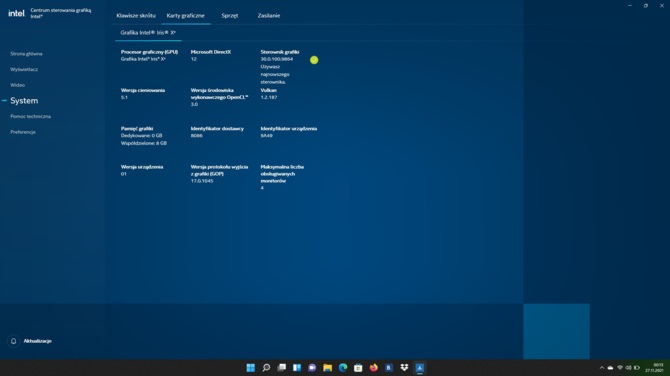Click the Identyfikator urządzenia heading
The image size is (670, 376).
(289, 129)
